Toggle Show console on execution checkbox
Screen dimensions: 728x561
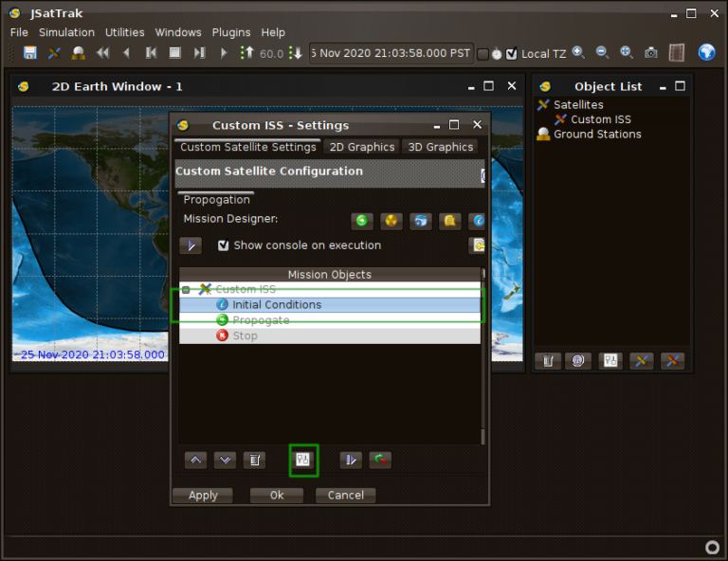pos(224,245)
